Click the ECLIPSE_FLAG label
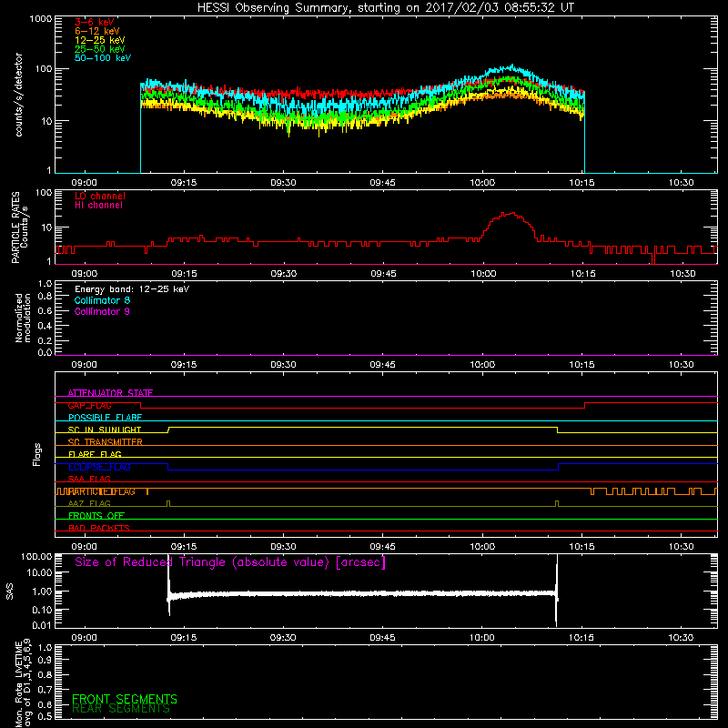Screen dimensions: 728x728 (x=99, y=467)
